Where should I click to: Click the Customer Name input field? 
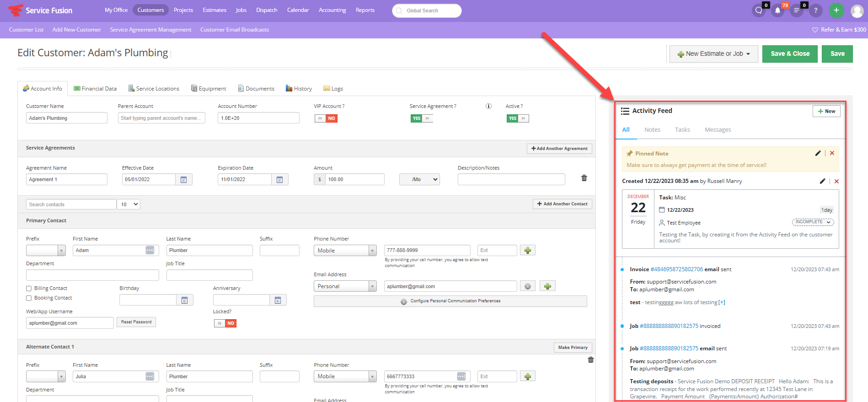click(x=67, y=118)
